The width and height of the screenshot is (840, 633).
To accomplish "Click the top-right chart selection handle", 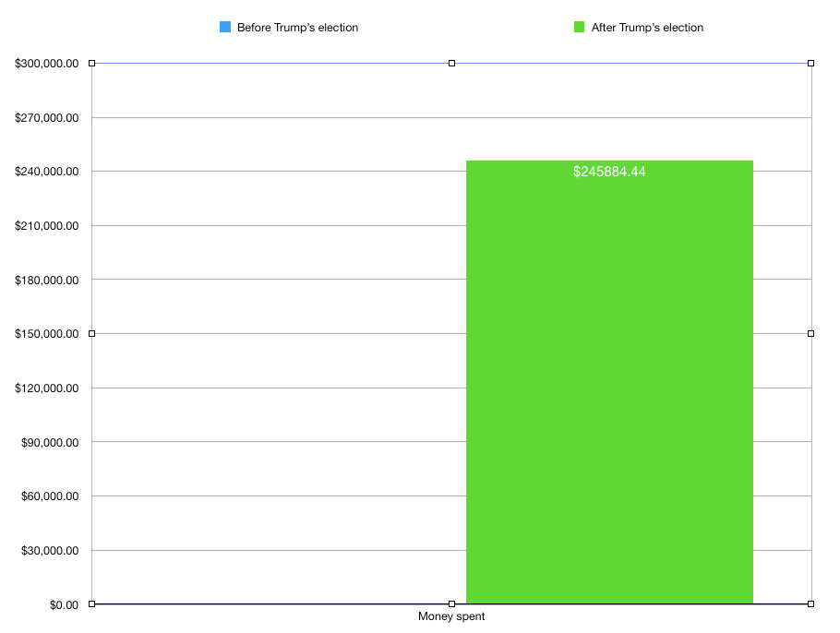I will pos(811,63).
